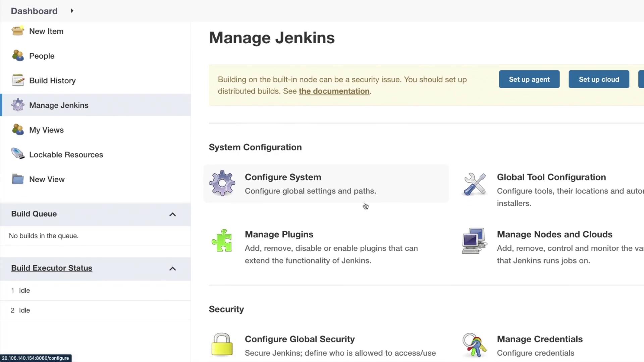The width and height of the screenshot is (644, 362).
Task: Click the Lockable Resources USB icon
Action: pos(17,154)
